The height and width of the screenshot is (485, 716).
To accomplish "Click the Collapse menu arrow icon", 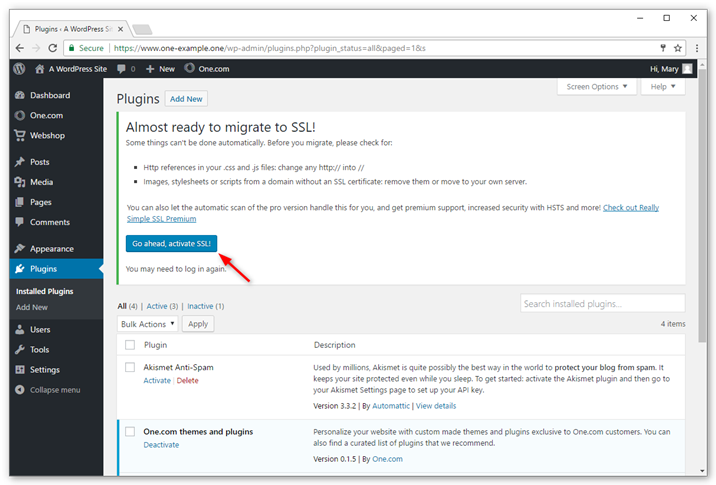I will click(20, 390).
